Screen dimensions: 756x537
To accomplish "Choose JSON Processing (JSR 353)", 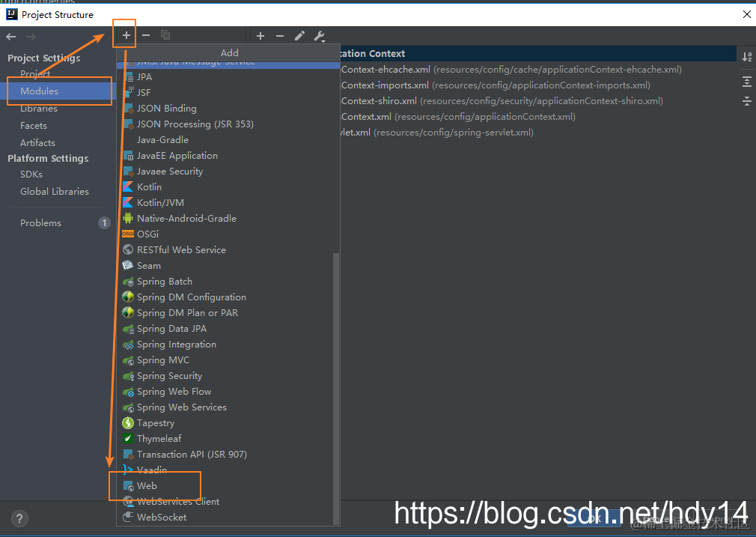I will tap(228, 124).
